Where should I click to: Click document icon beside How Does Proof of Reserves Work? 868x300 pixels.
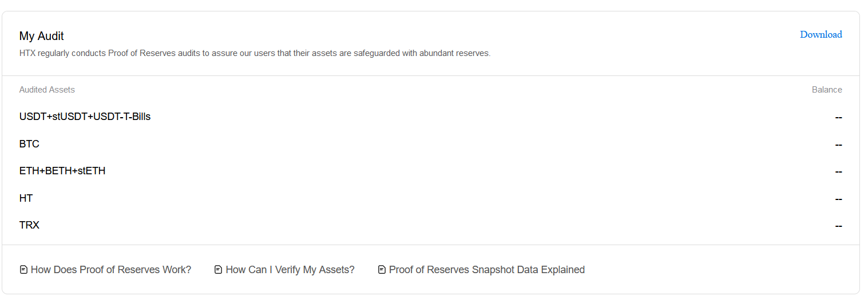tap(23, 270)
